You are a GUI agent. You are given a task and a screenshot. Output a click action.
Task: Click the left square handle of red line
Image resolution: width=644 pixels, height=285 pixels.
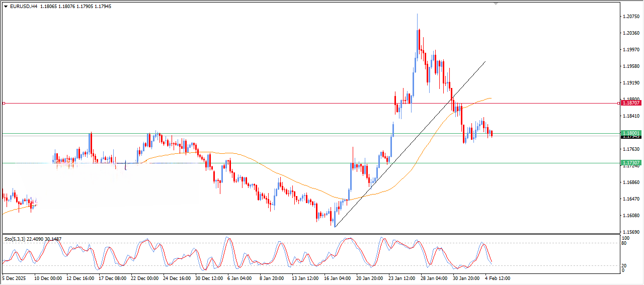tap(4, 103)
